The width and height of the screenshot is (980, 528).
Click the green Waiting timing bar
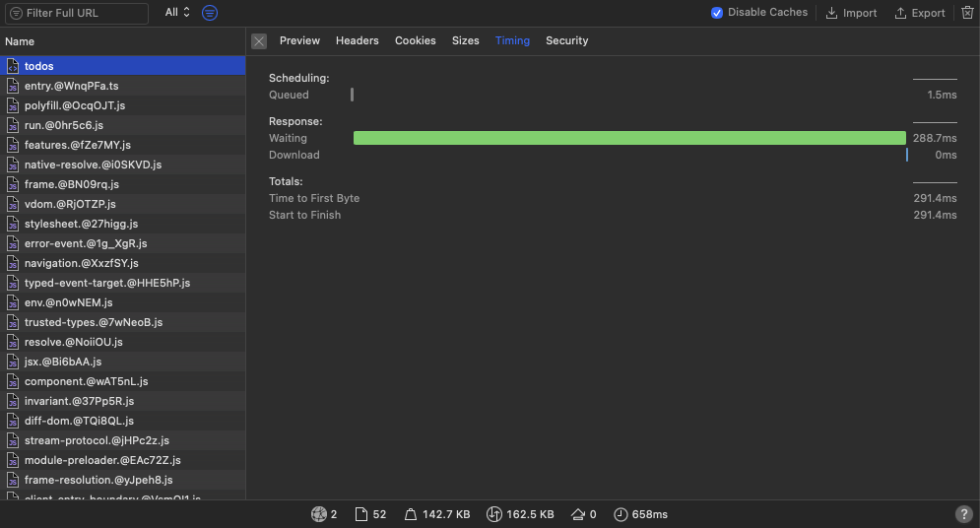pyautogui.click(x=629, y=138)
